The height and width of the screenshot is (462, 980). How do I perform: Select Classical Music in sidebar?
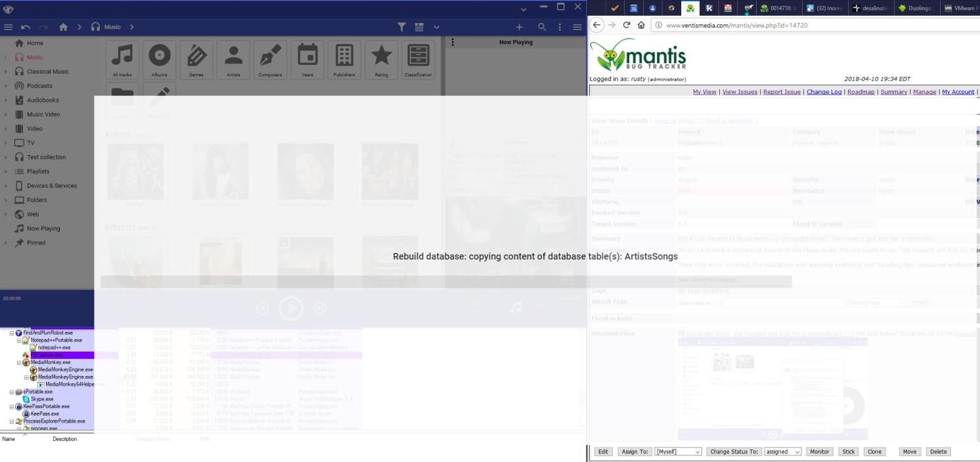[x=47, y=72]
